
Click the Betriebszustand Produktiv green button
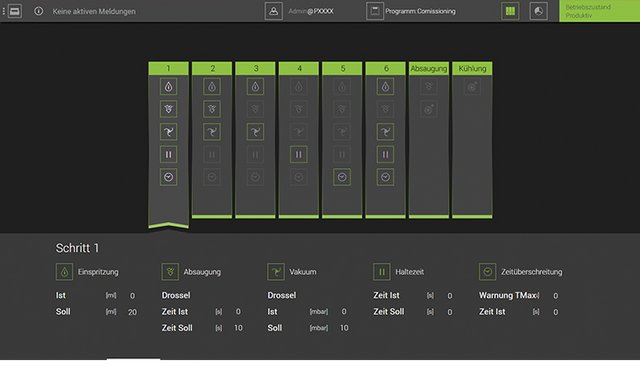click(600, 11)
